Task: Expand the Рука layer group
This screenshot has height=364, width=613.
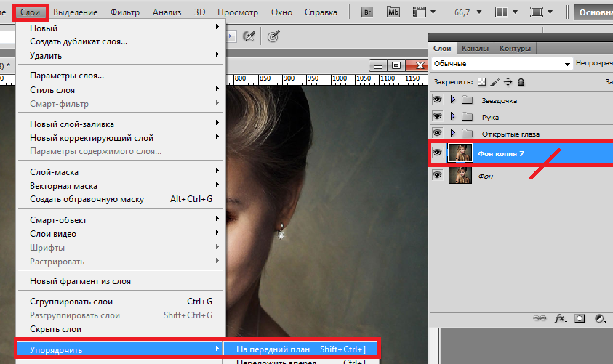Action: click(x=453, y=116)
